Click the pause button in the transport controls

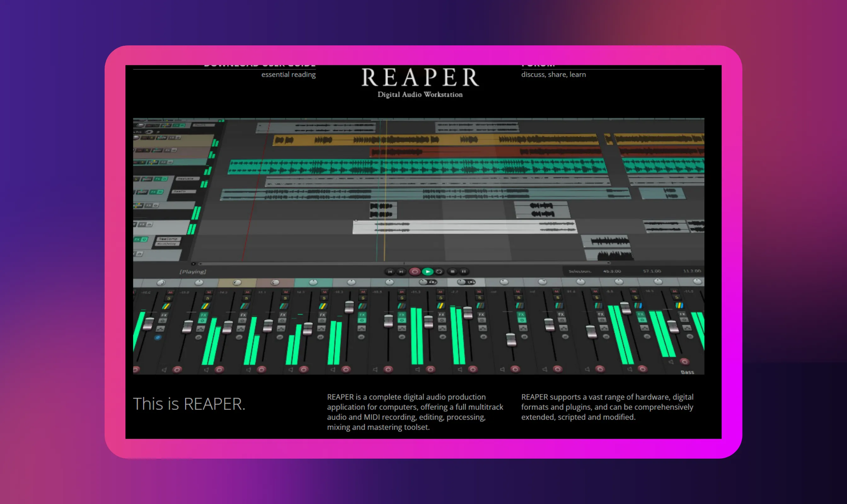tap(464, 272)
